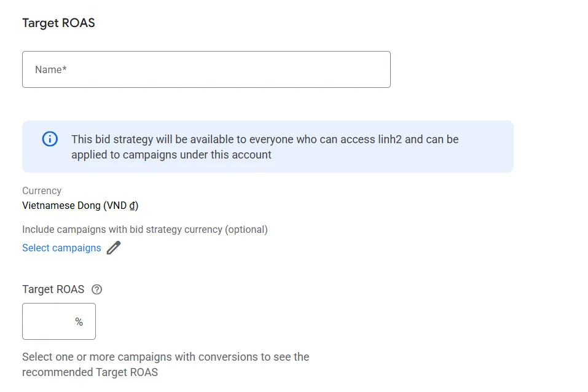This screenshot has height=392, width=588.
Task: Click the 'Select one or more campaigns' hint
Action: click(x=165, y=357)
